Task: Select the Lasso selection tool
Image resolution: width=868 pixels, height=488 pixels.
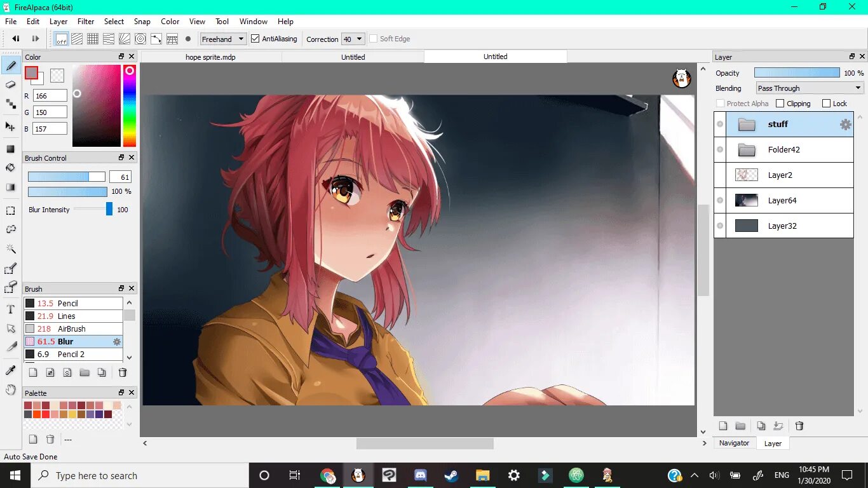Action: pos(11,229)
